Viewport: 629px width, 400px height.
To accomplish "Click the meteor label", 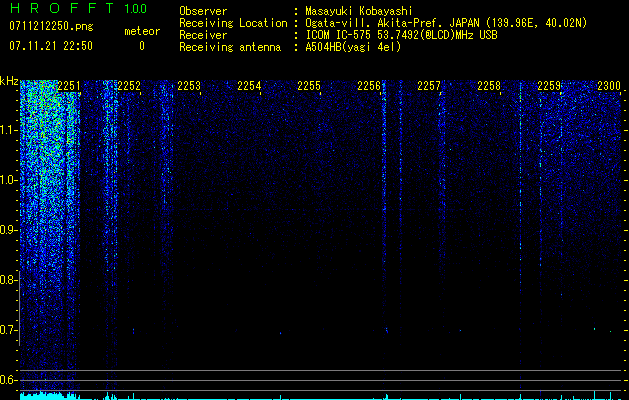I will (142, 31).
